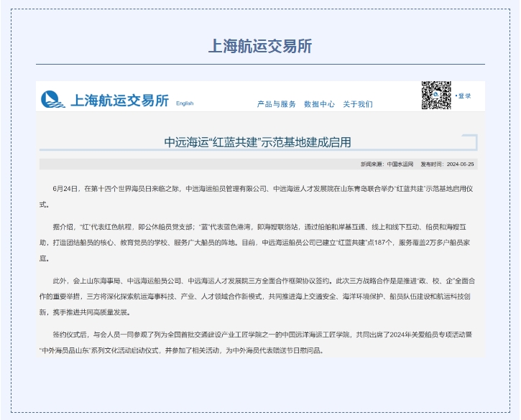The image size is (521, 420).
Task: Open the 产品与服务 menu
Action: 277,104
